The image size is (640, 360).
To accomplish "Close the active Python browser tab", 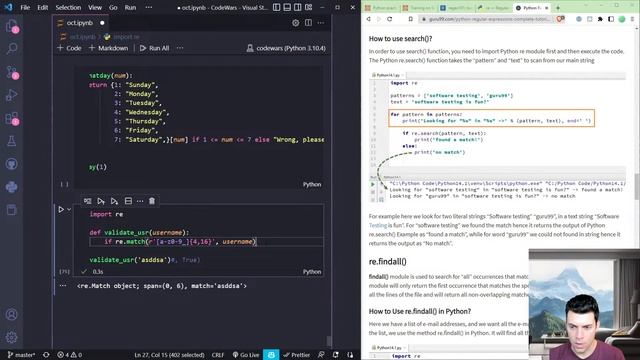I will pos(546,8).
